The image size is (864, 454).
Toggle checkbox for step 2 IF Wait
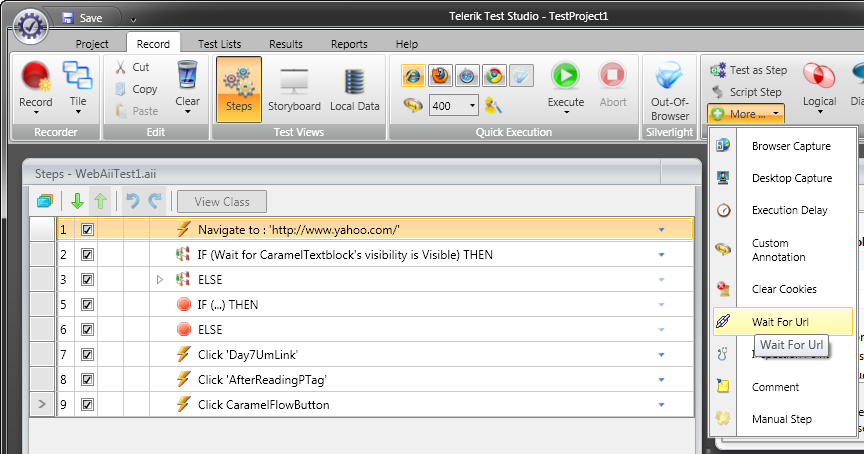pos(87,255)
